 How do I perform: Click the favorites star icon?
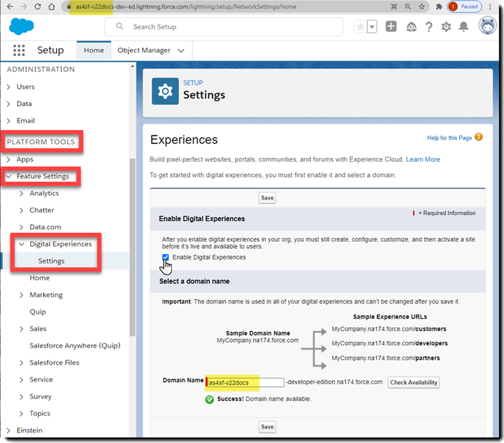pyautogui.click(x=361, y=27)
